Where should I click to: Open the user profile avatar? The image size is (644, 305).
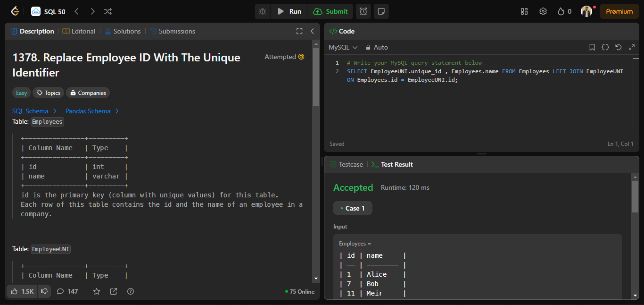(x=586, y=11)
